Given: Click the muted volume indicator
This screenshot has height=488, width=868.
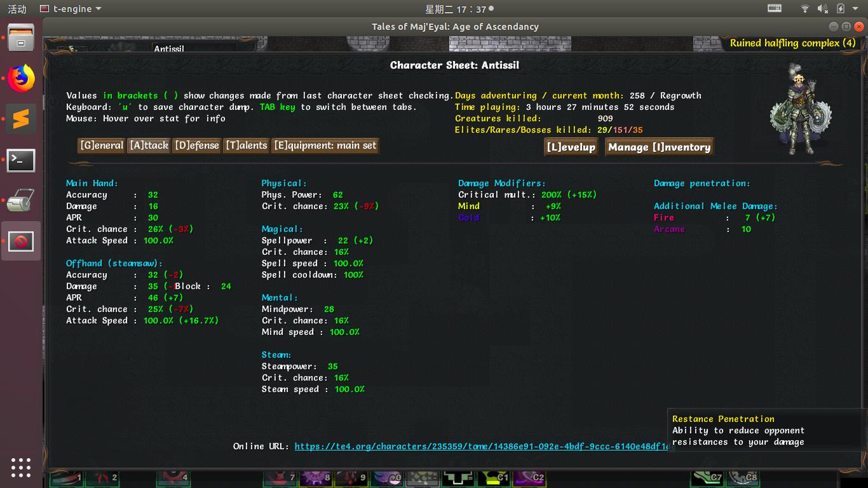Looking at the screenshot, I should click(x=823, y=9).
